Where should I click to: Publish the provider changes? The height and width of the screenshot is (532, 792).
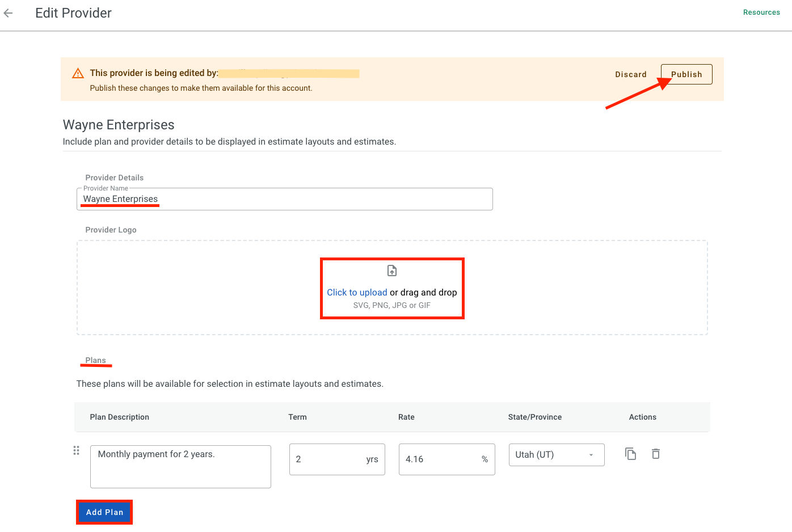pos(686,74)
